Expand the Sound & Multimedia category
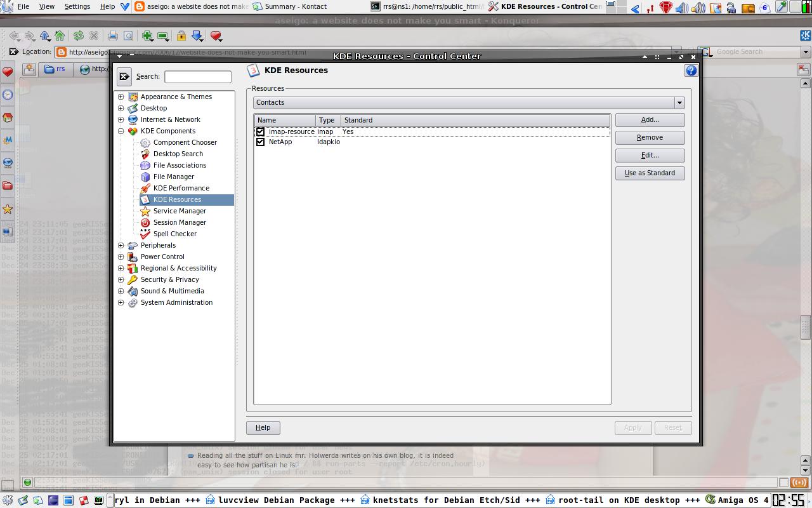The width and height of the screenshot is (812, 508). (121, 291)
